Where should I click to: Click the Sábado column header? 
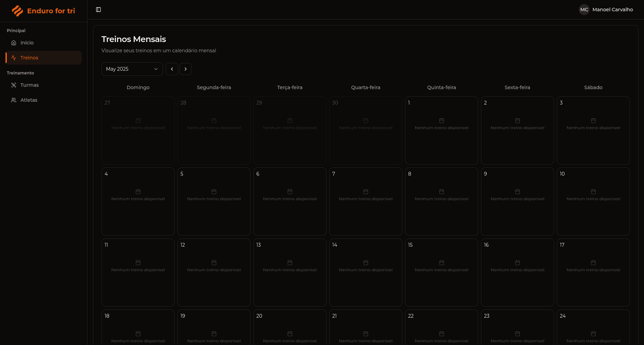tap(593, 87)
